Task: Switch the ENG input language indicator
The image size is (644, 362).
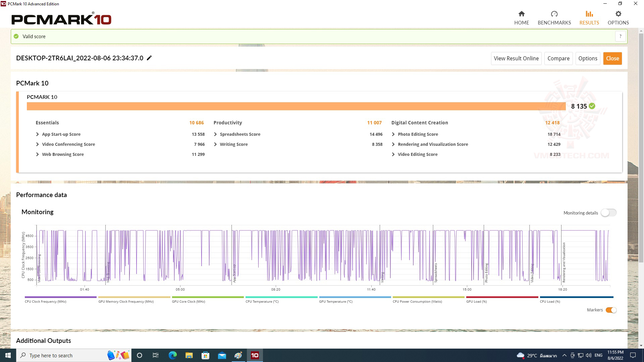Action: tap(598, 355)
